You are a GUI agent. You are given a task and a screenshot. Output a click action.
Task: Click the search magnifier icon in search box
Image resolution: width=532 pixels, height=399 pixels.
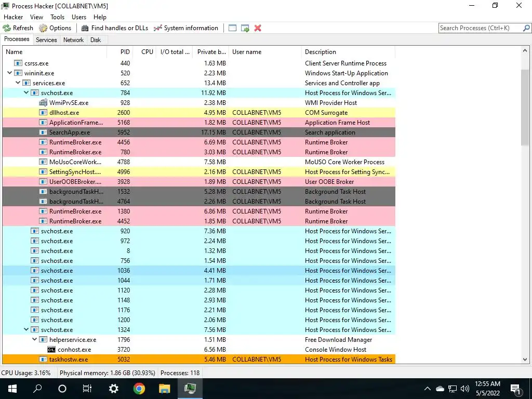point(526,28)
